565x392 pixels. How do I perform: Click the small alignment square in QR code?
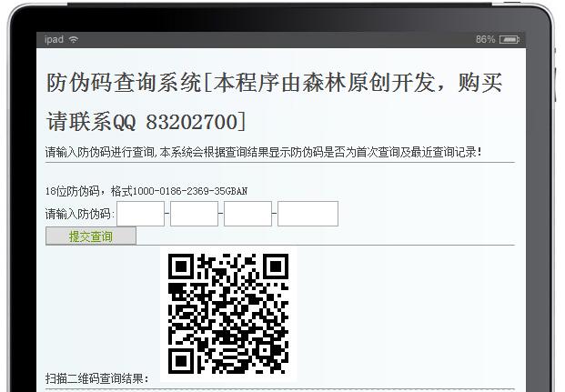(265, 350)
